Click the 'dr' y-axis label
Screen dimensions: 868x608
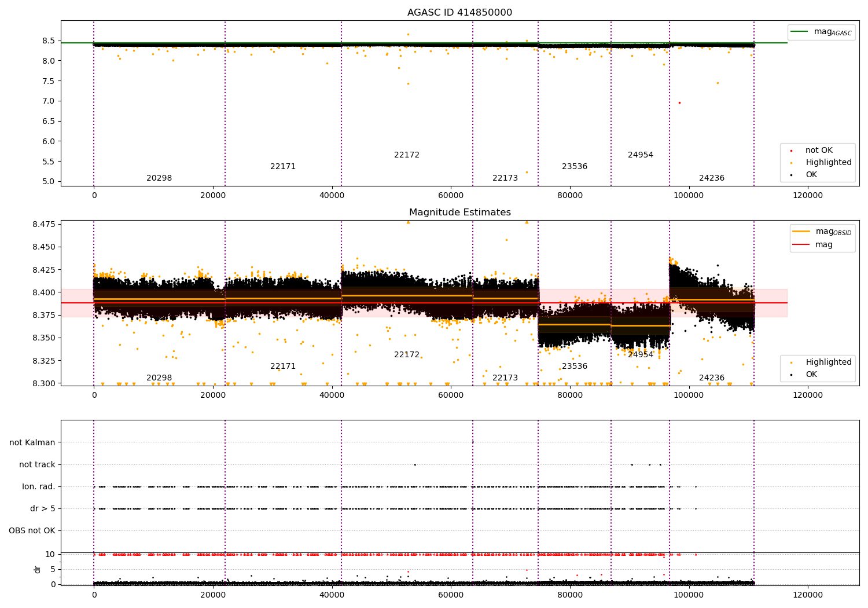pyautogui.click(x=38, y=569)
